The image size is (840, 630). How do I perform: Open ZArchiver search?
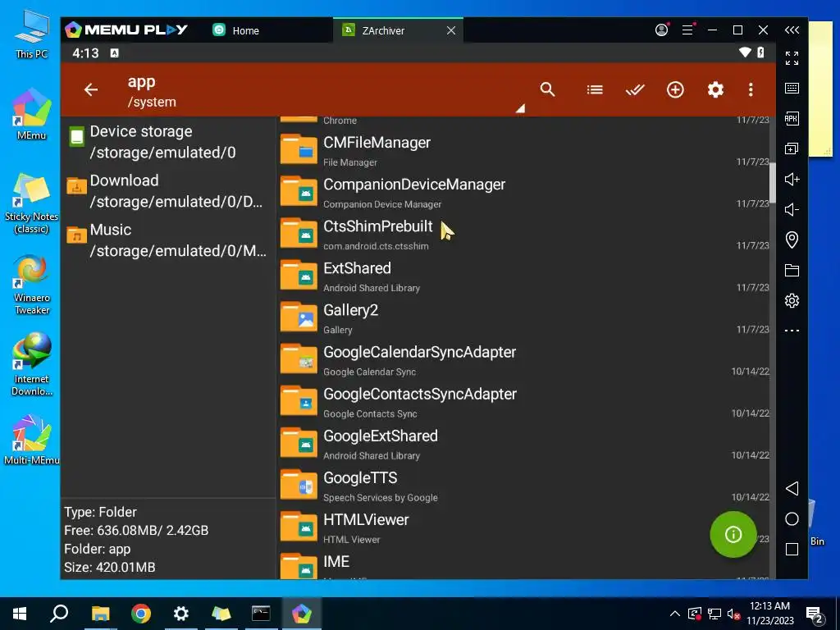pos(547,89)
